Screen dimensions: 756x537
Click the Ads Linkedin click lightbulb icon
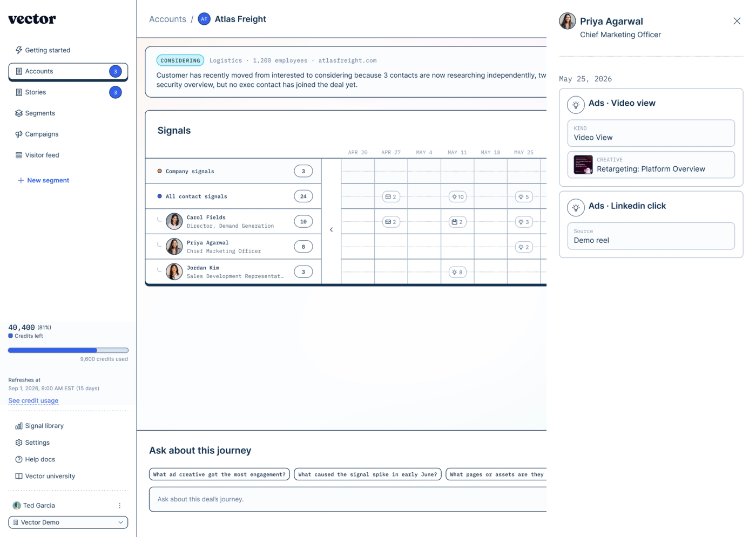coord(576,207)
